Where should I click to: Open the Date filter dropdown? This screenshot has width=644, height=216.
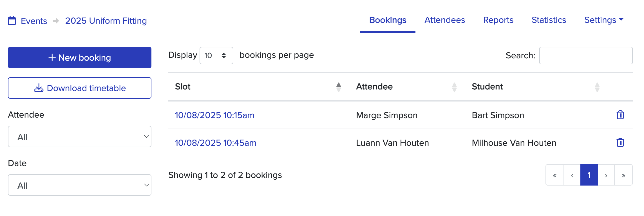[80, 185]
